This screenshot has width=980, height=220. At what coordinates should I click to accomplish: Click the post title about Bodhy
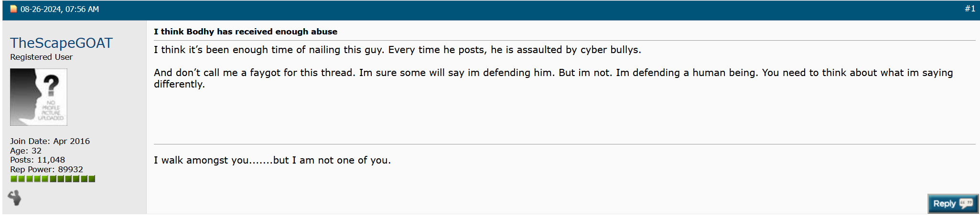coord(246,32)
